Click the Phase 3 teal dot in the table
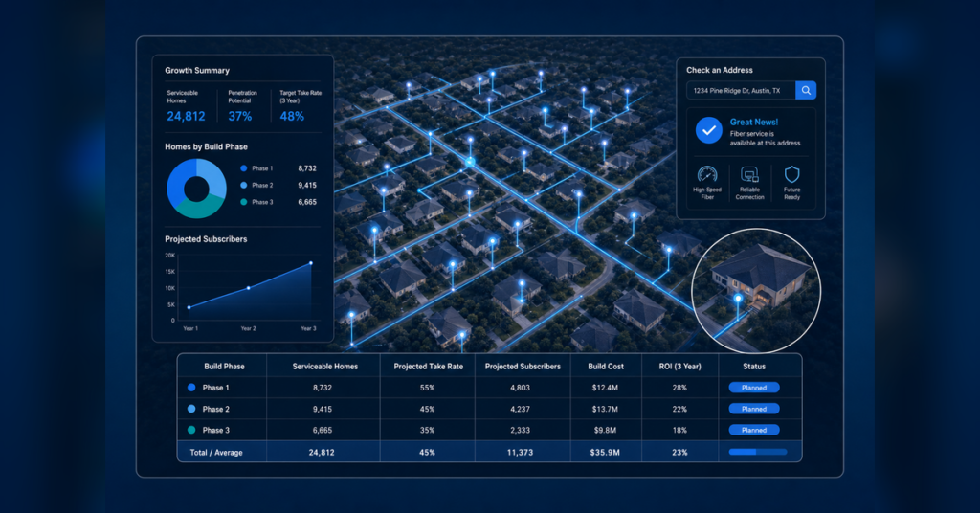980x513 pixels. (191, 430)
